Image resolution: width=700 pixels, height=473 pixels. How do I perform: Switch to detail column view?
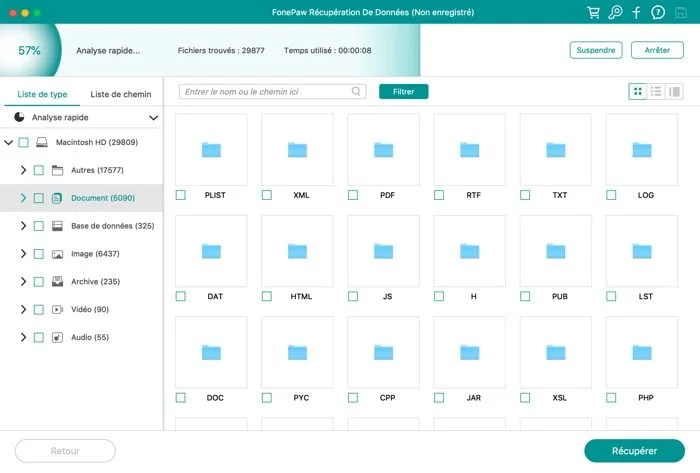click(x=674, y=91)
